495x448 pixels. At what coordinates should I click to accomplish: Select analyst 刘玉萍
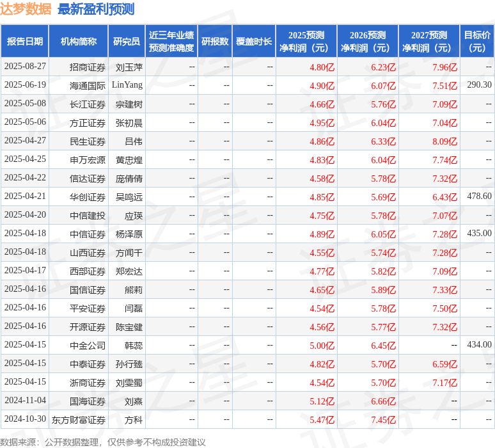point(129,67)
